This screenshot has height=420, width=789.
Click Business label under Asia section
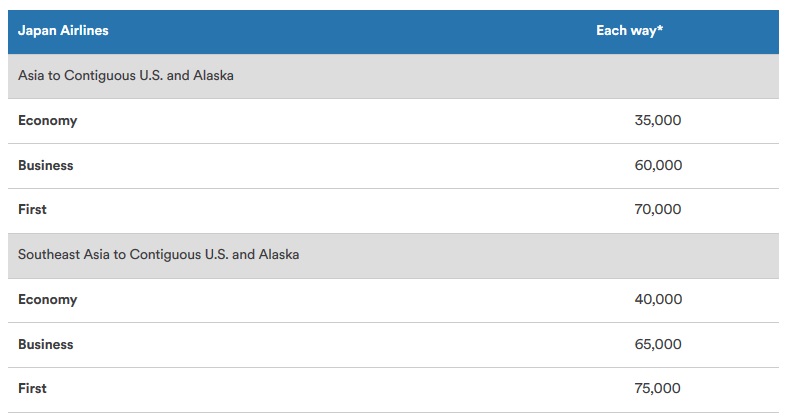(45, 166)
